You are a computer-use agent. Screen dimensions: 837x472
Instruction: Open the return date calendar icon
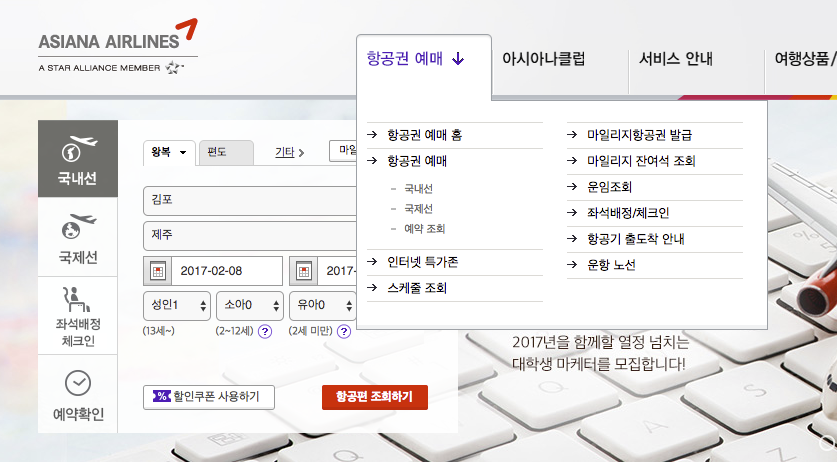304,271
